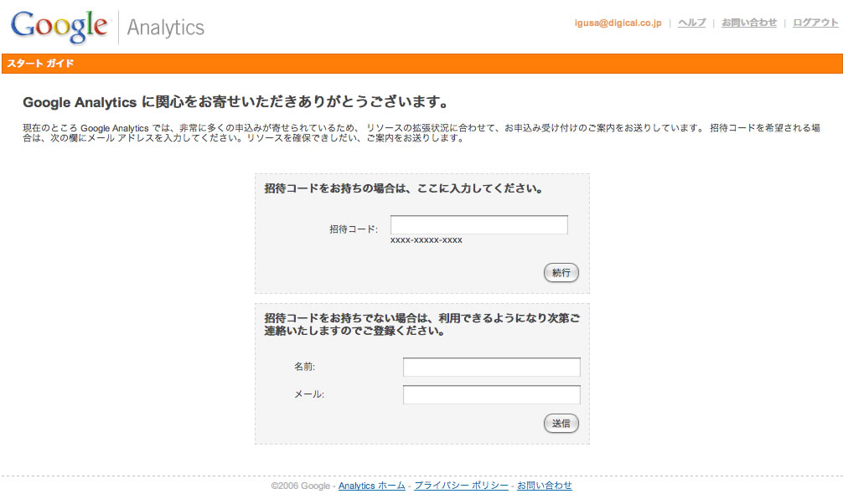Viewport: 848px width, 504px height.
Task: Select the スタート ガイド tab
Action: point(41,64)
